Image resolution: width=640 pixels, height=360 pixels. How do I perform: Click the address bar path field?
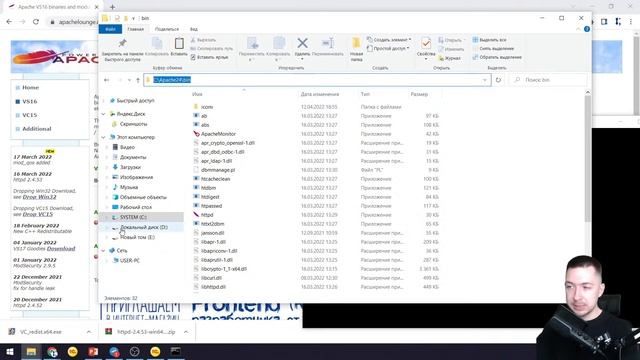(x=316, y=80)
